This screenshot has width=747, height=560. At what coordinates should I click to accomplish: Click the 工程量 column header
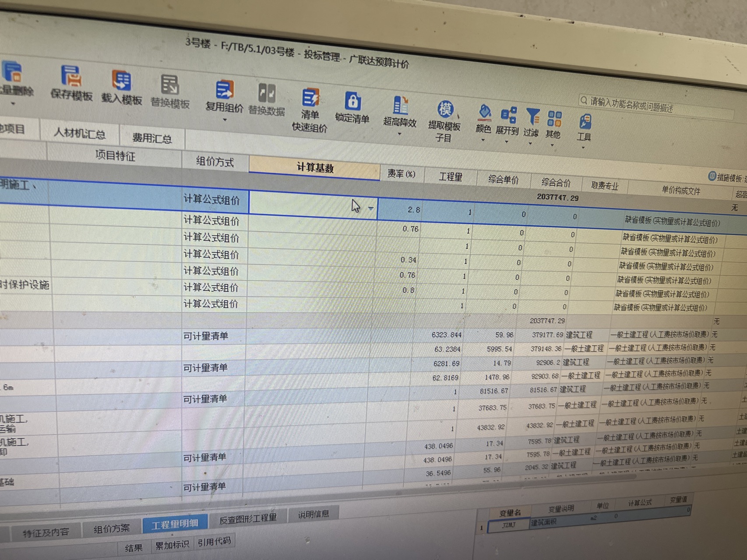[x=451, y=176]
